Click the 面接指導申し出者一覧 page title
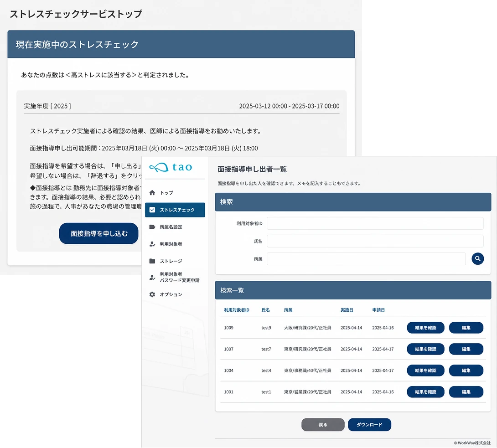 click(x=252, y=169)
